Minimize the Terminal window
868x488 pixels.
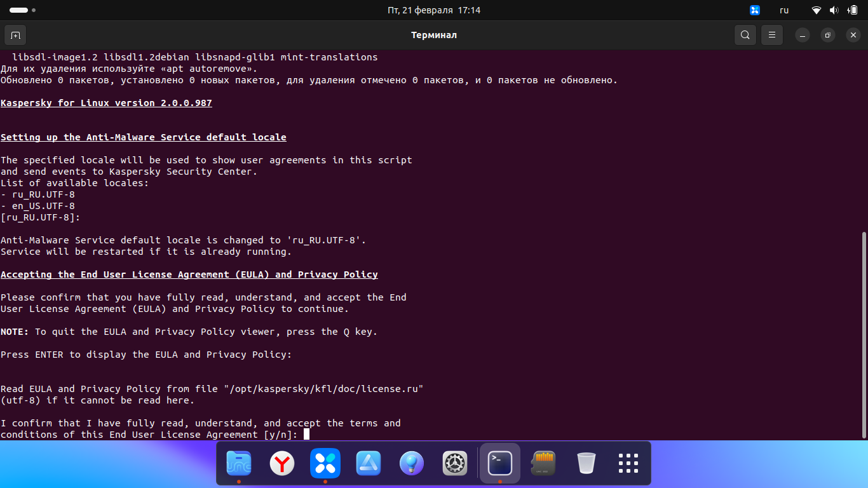tap(803, 35)
